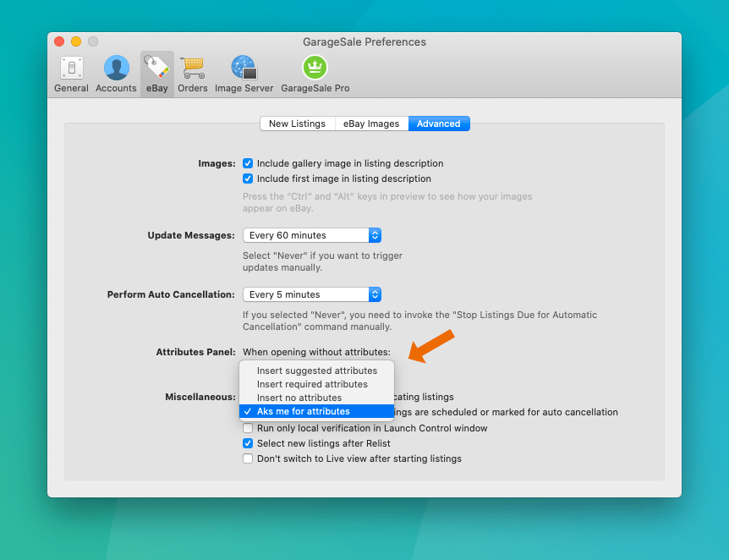729x560 pixels.
Task: Open the Orders preferences pane
Action: tap(193, 74)
